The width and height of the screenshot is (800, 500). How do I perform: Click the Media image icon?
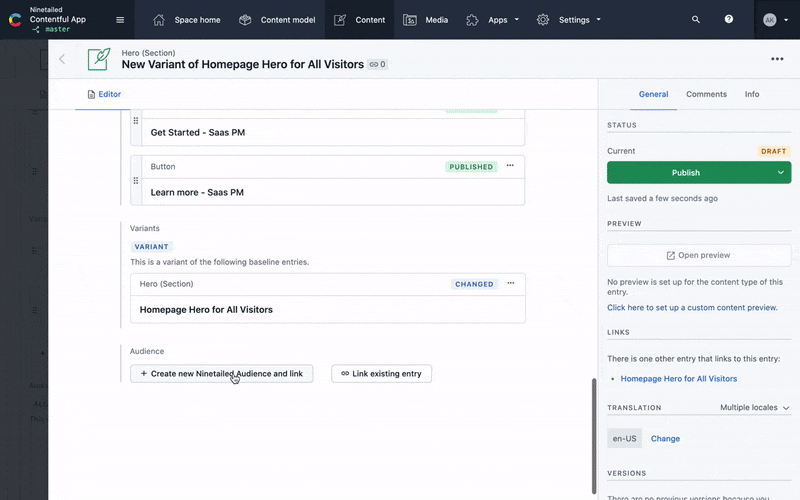click(410, 20)
